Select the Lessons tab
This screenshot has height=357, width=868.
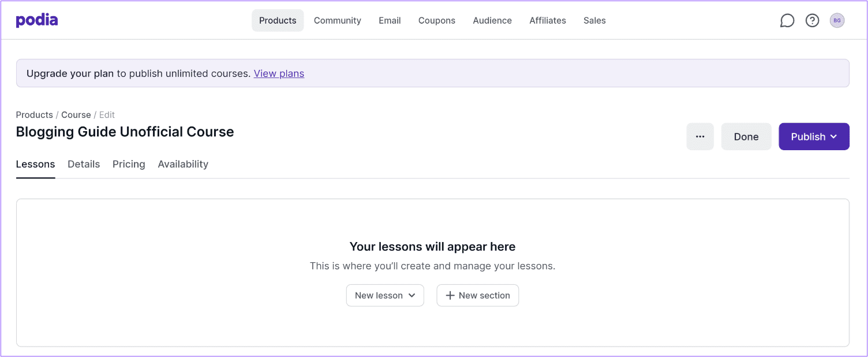36,164
